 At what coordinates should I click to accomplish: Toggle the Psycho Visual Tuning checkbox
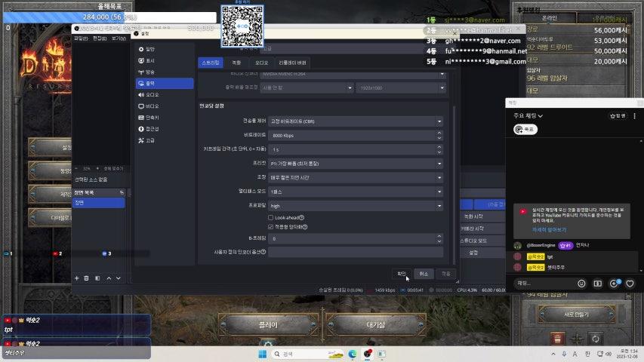pyautogui.click(x=270, y=226)
